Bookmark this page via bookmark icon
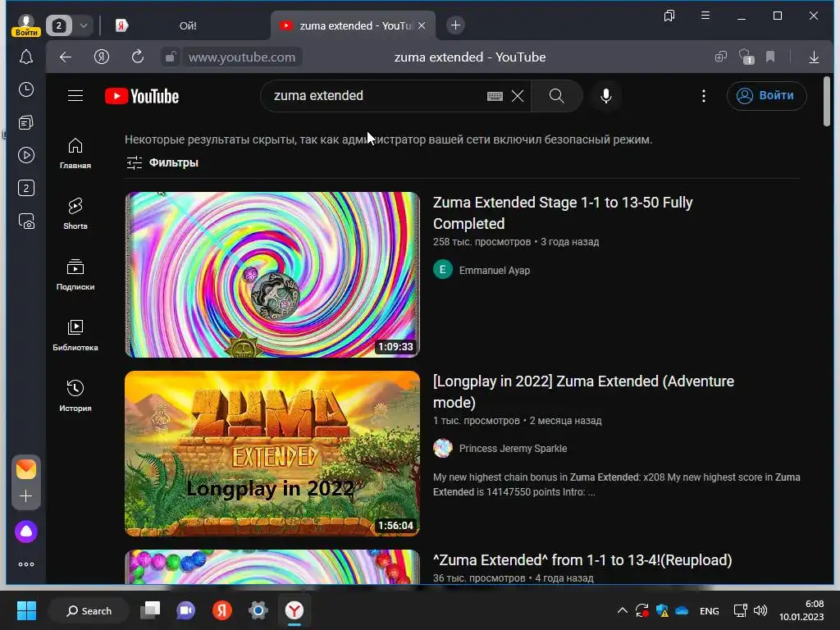Viewport: 840px width, 630px height. [x=770, y=57]
